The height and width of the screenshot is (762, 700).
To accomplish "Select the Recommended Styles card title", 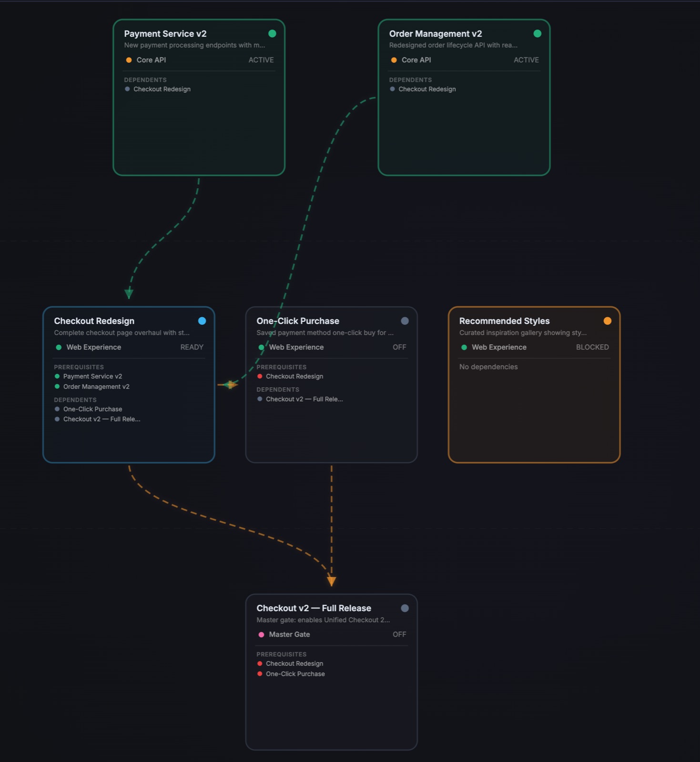I will (504, 321).
